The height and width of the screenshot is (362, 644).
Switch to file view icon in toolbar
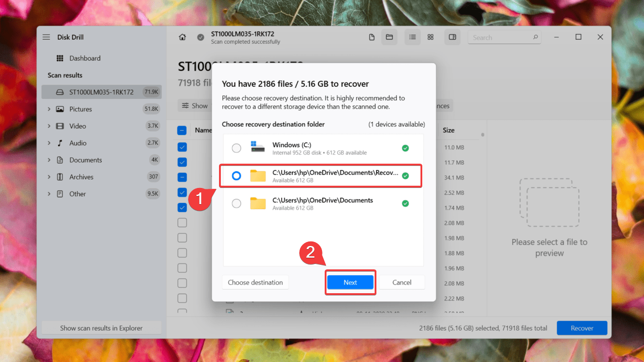pyautogui.click(x=371, y=37)
